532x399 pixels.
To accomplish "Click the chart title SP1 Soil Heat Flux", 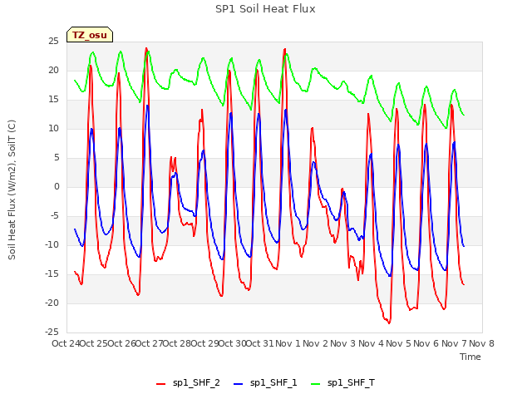I will pyautogui.click(x=265, y=9).
